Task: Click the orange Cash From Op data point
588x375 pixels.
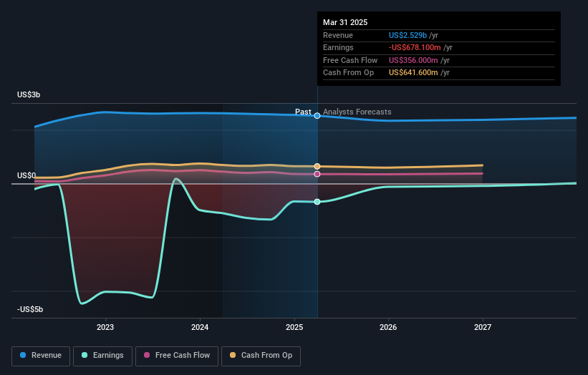Action: coord(317,166)
